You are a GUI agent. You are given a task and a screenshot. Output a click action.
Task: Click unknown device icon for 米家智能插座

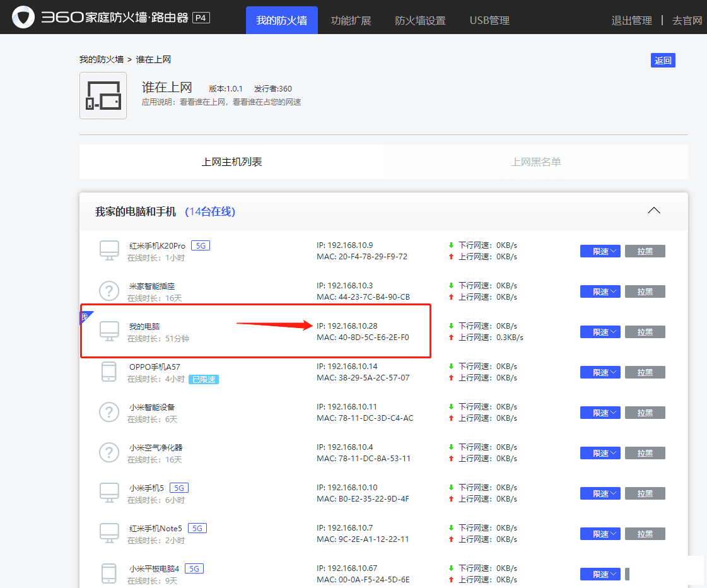pyautogui.click(x=109, y=291)
